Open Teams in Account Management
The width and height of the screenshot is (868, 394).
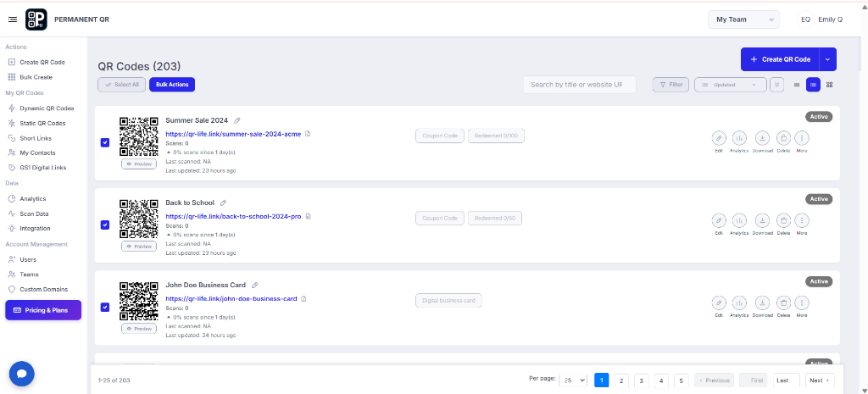(x=23, y=275)
